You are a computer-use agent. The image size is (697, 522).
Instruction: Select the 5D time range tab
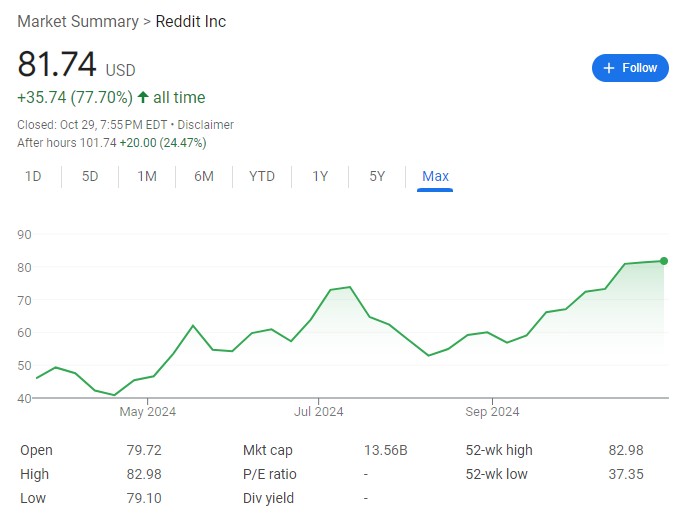point(90,176)
